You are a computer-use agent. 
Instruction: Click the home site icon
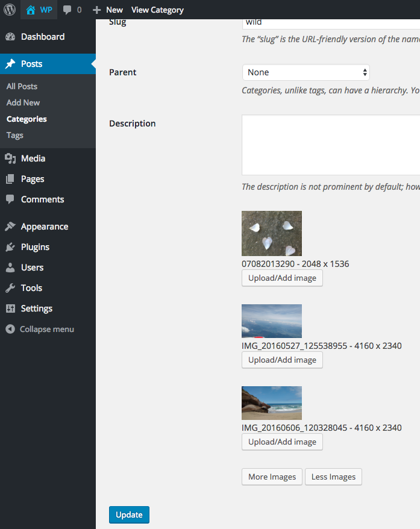click(x=30, y=10)
